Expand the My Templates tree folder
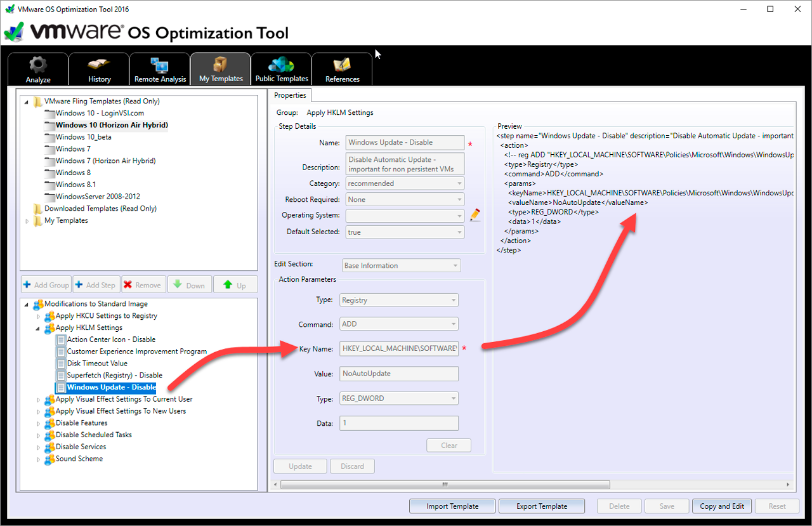 click(27, 221)
